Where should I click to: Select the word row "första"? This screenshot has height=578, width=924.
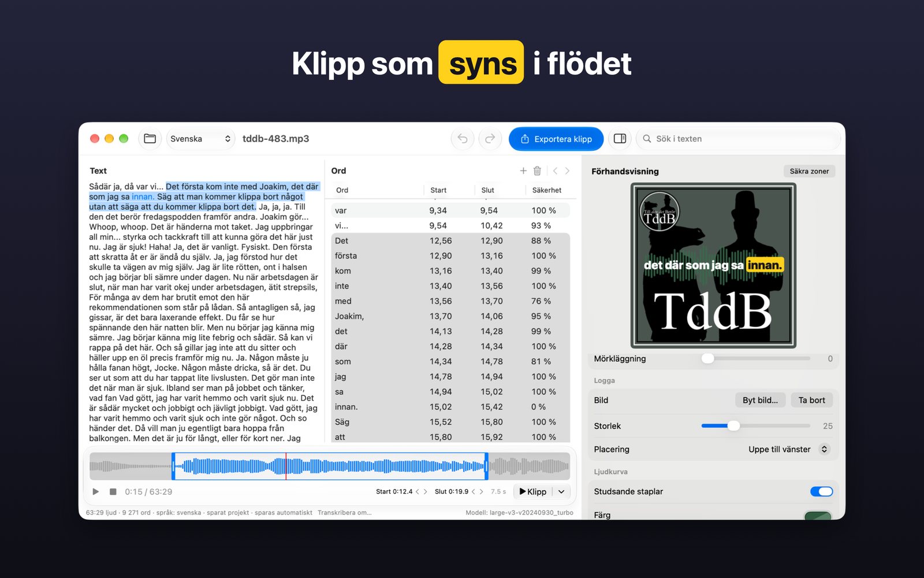[450, 255]
